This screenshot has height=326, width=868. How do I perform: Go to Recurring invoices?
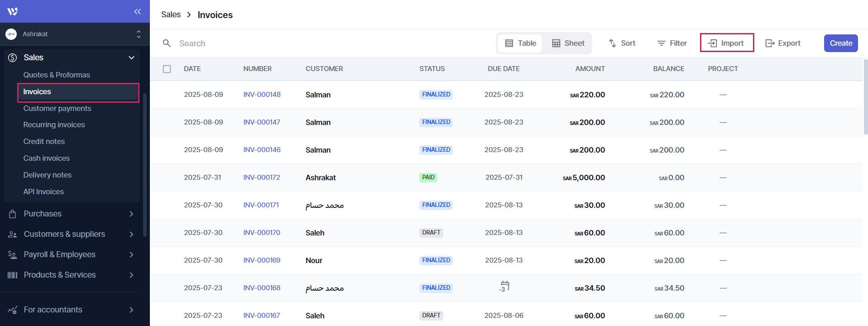tap(54, 125)
